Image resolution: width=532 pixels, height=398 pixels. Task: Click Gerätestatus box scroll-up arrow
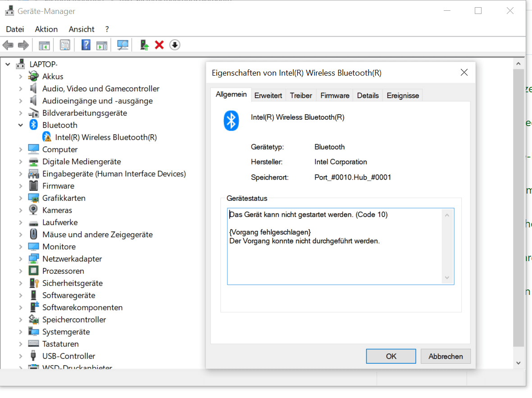click(447, 215)
